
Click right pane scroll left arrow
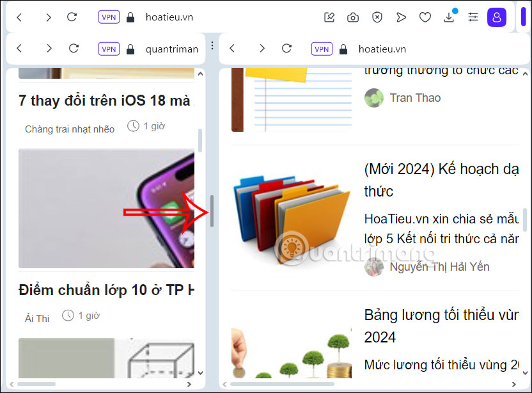(x=224, y=384)
